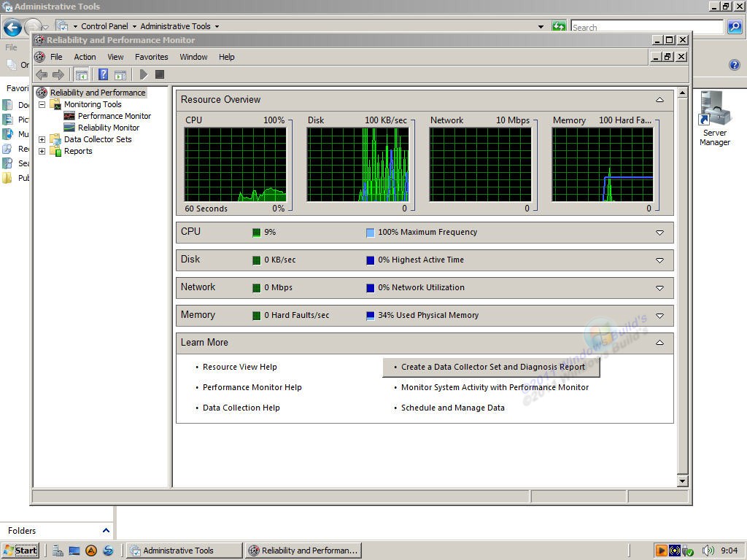Click the Back button in Administrative Tools window
Image resolution: width=747 pixels, height=560 pixels.
[x=12, y=28]
